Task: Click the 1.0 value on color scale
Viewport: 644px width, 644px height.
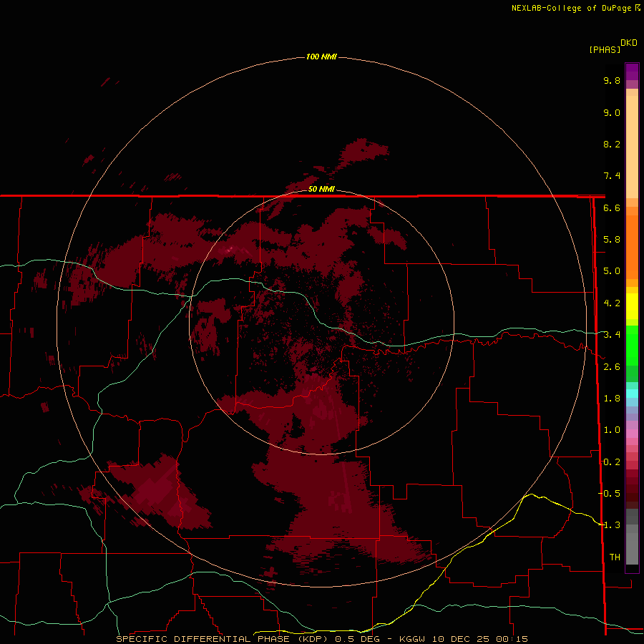Action: [612, 429]
